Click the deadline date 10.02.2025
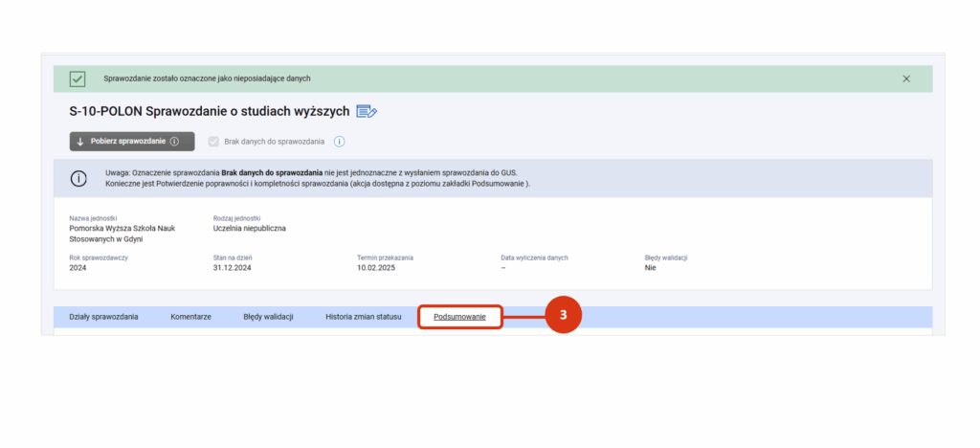980x448 pixels. (376, 267)
